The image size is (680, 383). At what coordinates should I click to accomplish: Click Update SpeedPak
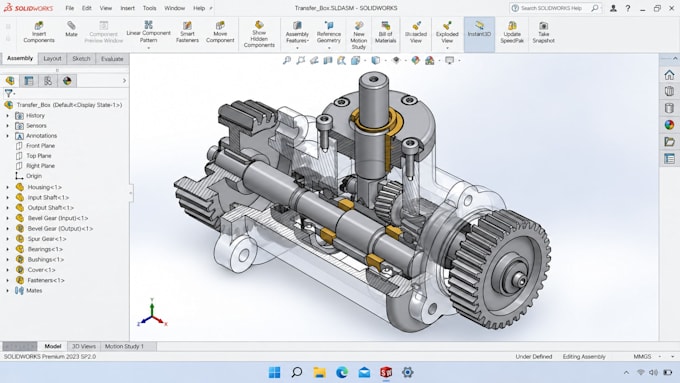tap(512, 32)
